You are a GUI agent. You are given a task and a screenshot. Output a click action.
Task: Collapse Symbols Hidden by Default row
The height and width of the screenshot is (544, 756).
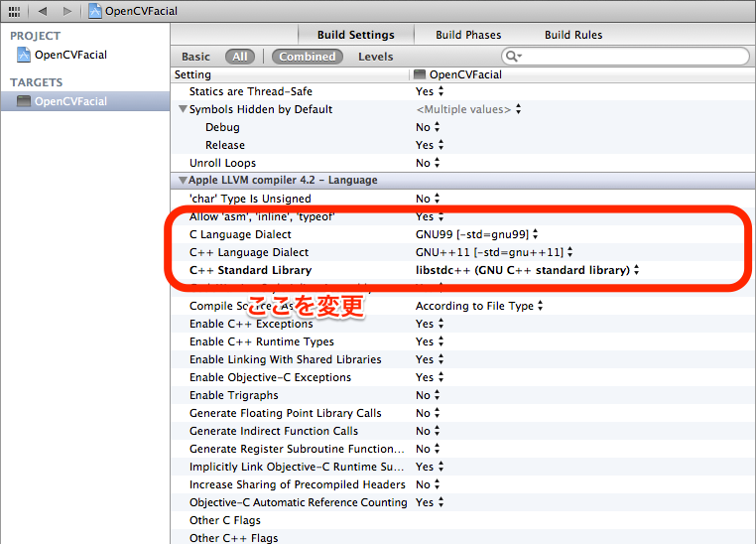pos(183,109)
